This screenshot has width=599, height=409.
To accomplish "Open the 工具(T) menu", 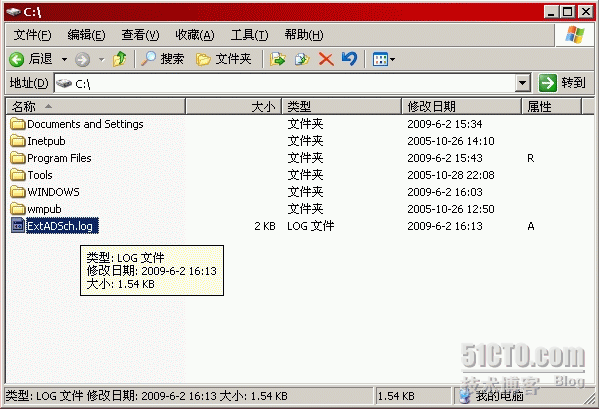I will (x=249, y=35).
